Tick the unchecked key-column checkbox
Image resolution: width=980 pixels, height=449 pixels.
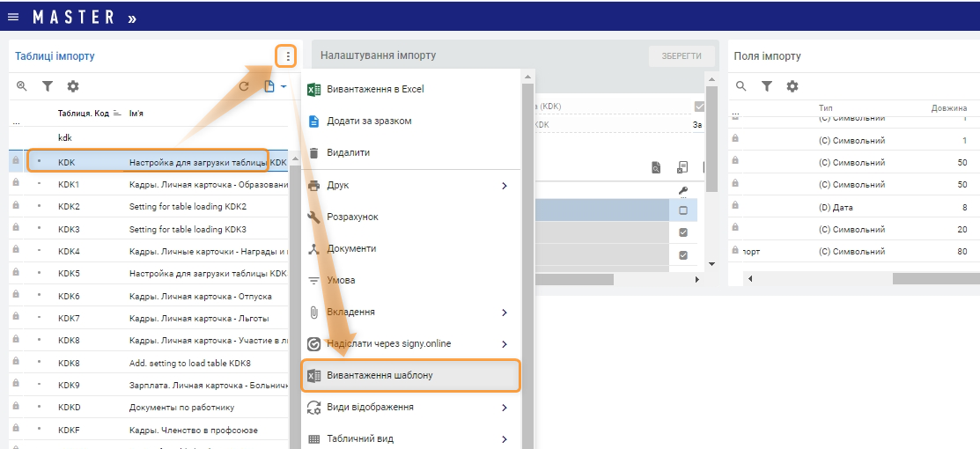683,210
